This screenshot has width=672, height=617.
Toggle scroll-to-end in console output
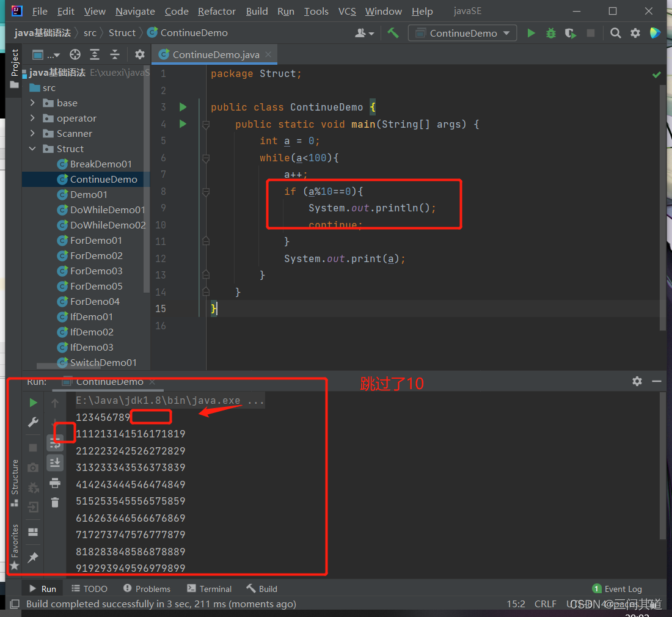point(54,462)
